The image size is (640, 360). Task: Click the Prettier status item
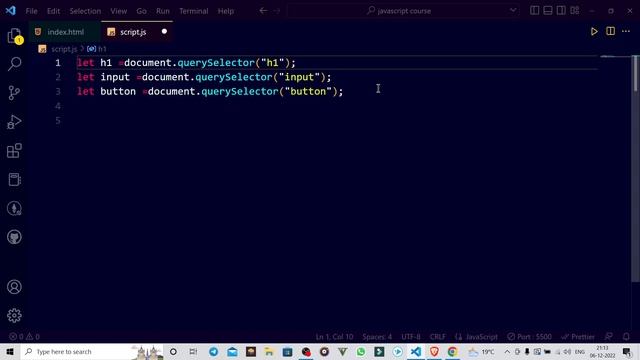click(578, 337)
